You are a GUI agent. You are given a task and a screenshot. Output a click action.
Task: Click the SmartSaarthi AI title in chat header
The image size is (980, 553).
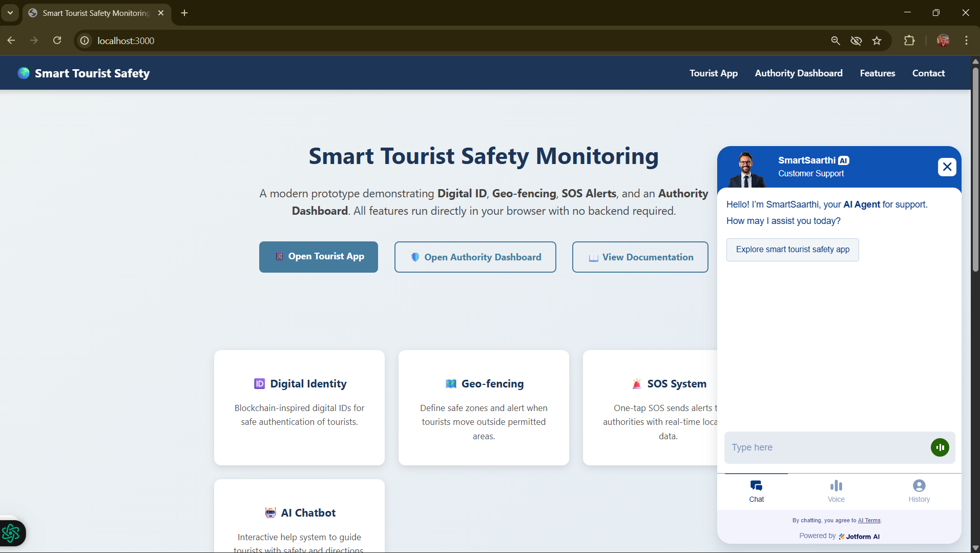tap(814, 160)
